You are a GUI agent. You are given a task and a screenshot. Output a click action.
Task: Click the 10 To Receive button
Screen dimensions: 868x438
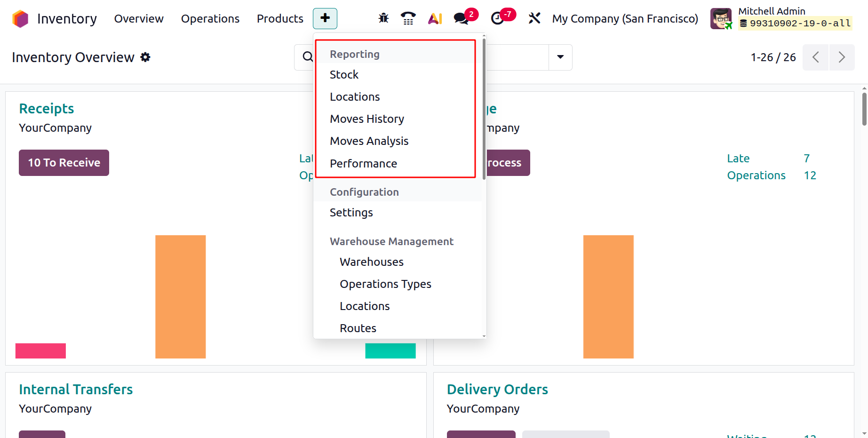tap(64, 162)
